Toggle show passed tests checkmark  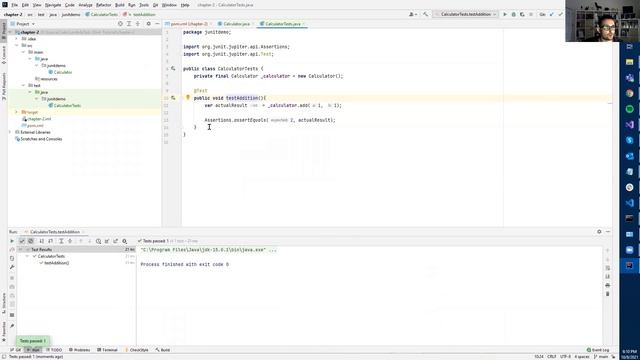(x=22, y=241)
